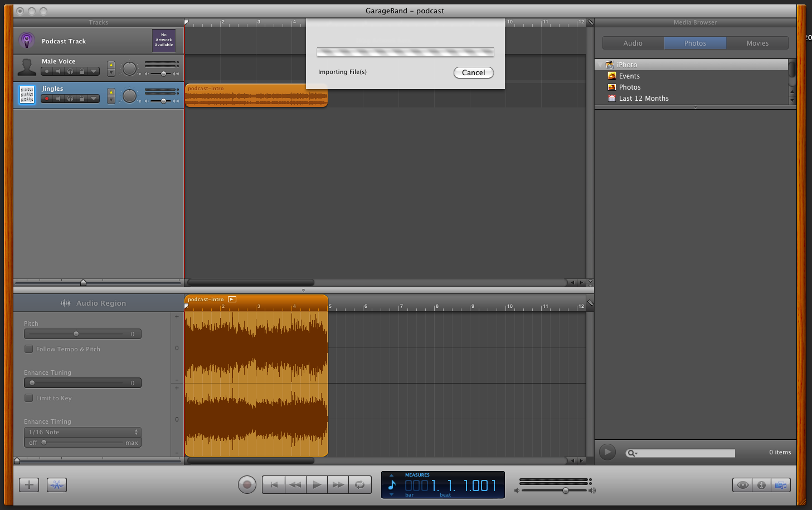812x510 pixels.
Task: Show automation for Male Voice track
Action: (94, 71)
